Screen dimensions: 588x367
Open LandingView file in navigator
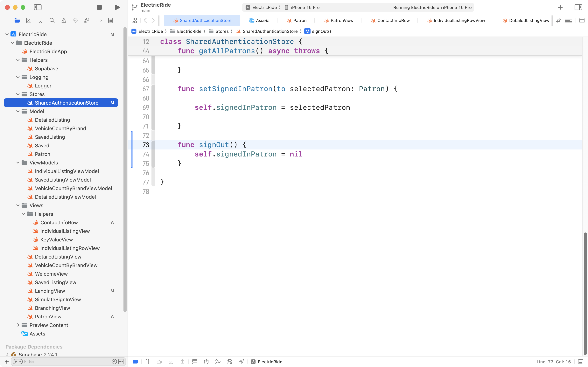[50, 291]
